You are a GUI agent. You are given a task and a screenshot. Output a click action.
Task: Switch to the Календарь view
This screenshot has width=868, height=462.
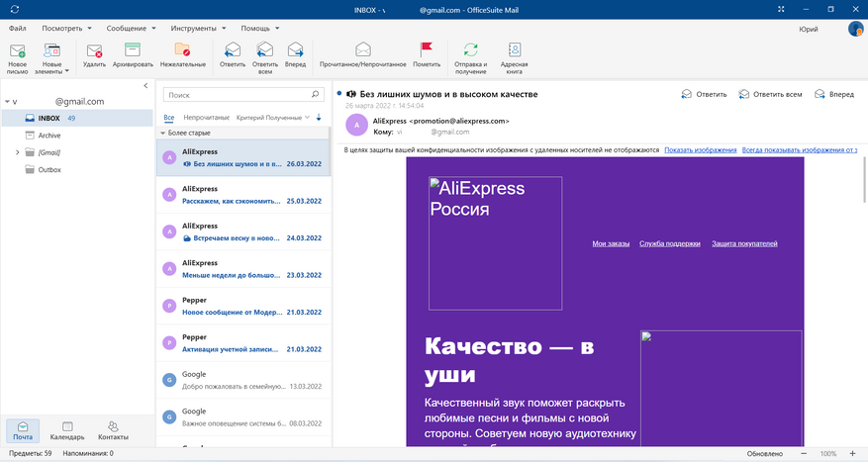(67, 430)
